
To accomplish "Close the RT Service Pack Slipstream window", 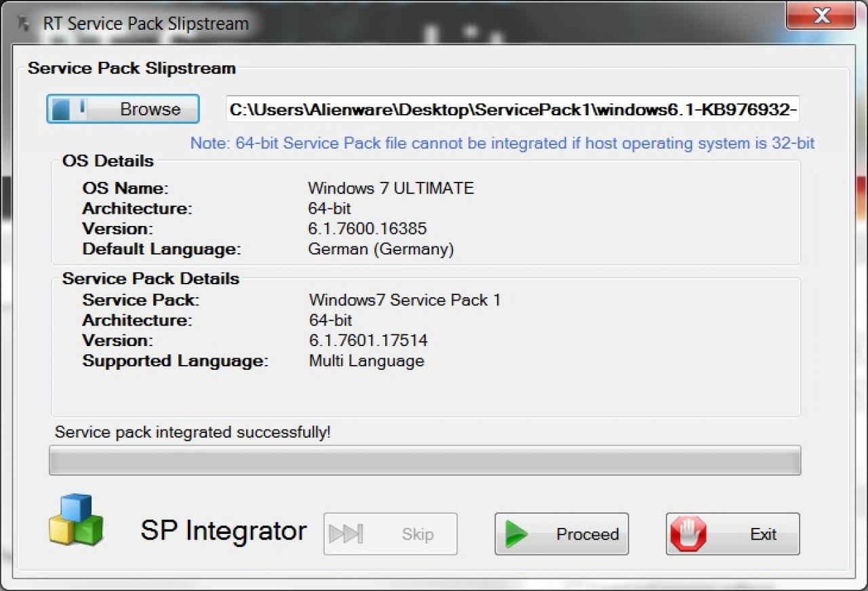I will (x=821, y=16).
